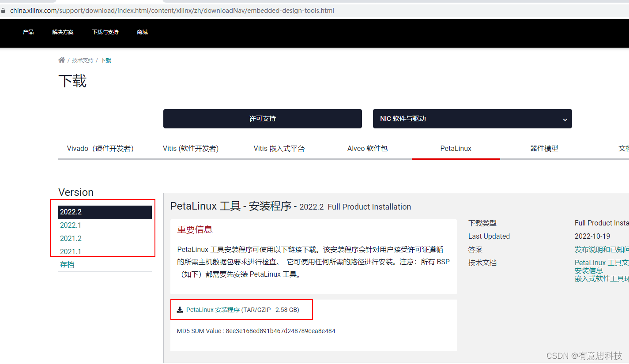
Task: Select version 2022.1 from the Version list
Action: coord(70,225)
